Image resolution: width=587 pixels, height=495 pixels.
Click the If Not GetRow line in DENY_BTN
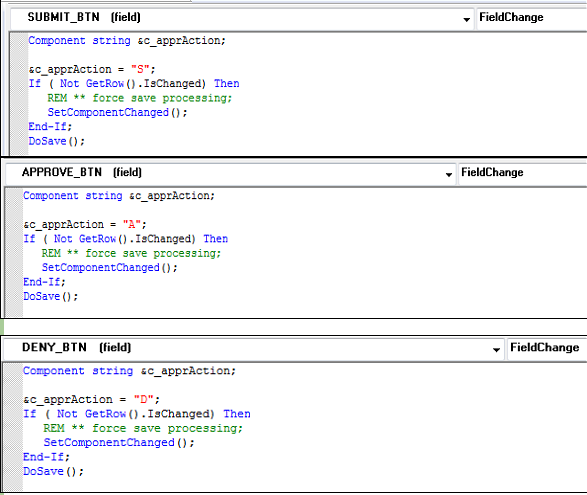(x=137, y=414)
